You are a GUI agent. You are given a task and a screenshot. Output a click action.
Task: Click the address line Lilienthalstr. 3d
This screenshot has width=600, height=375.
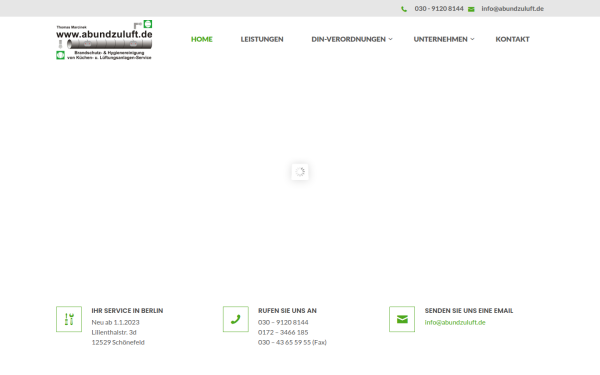click(114, 332)
